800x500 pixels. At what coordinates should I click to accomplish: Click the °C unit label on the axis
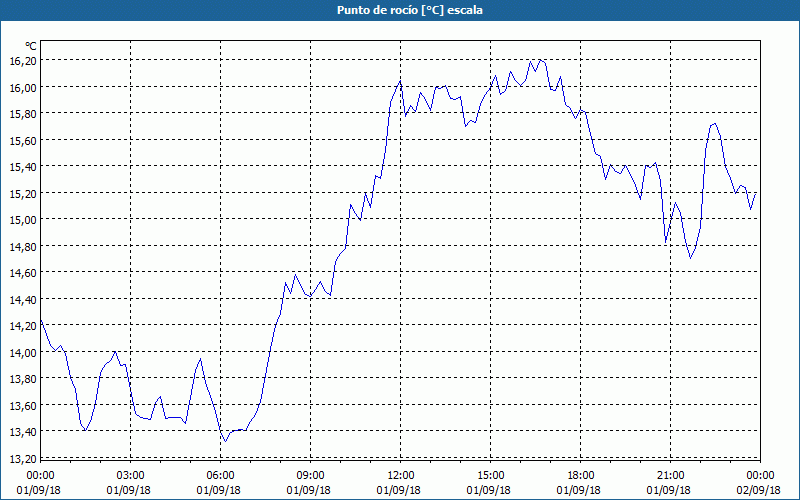(x=31, y=46)
